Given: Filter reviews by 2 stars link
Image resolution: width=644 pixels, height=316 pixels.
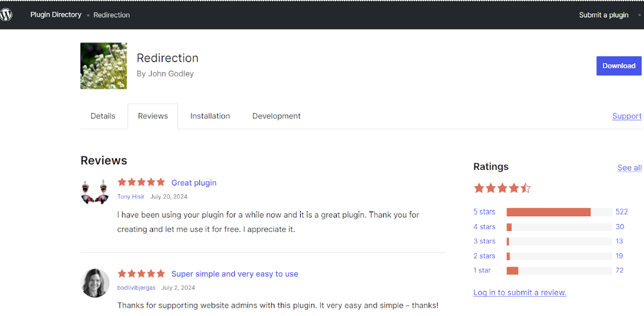Looking at the screenshot, I should (x=484, y=256).
